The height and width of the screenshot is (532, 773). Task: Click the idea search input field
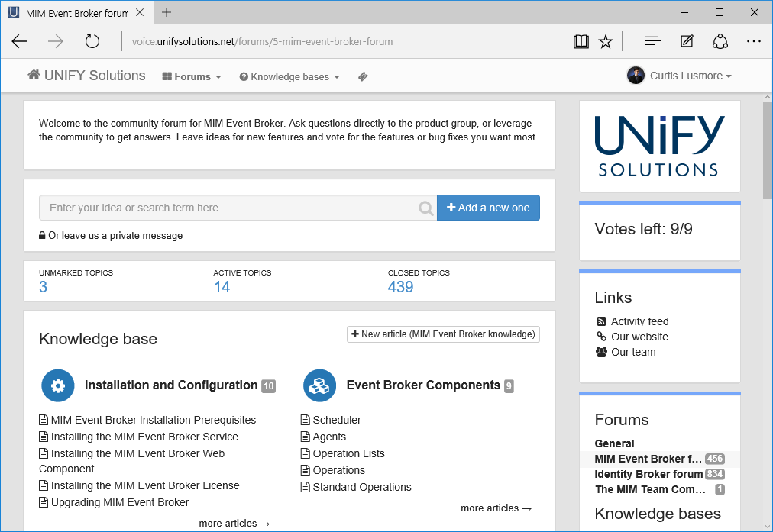pyautogui.click(x=238, y=208)
